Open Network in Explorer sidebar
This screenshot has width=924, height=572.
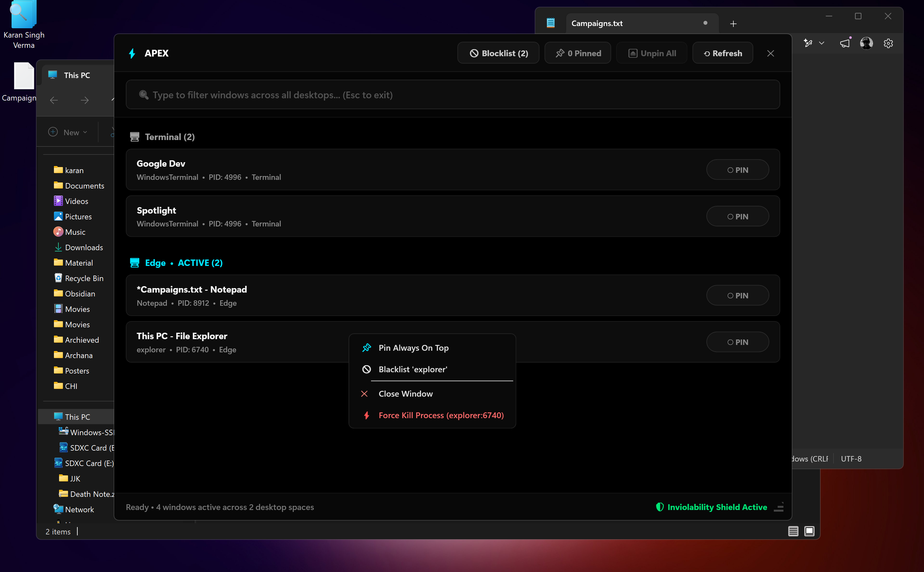[x=74, y=510]
